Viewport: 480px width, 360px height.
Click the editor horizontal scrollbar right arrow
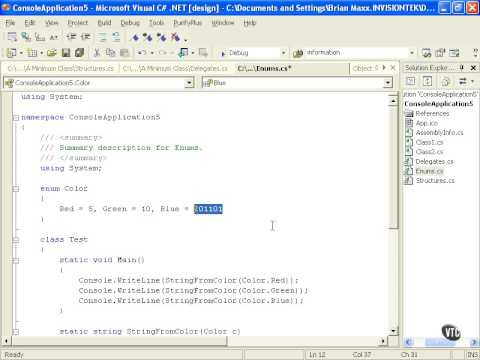(383, 341)
